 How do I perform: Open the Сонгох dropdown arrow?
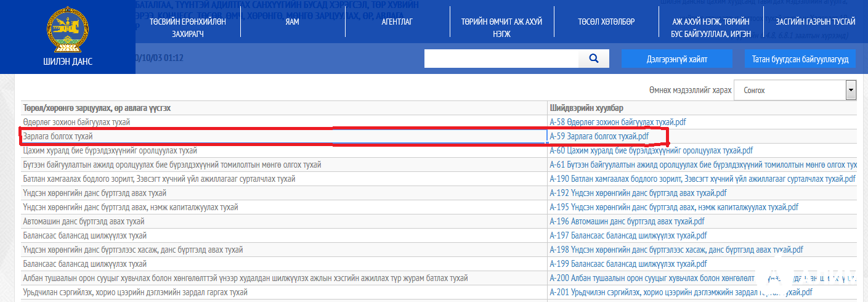[x=851, y=90]
